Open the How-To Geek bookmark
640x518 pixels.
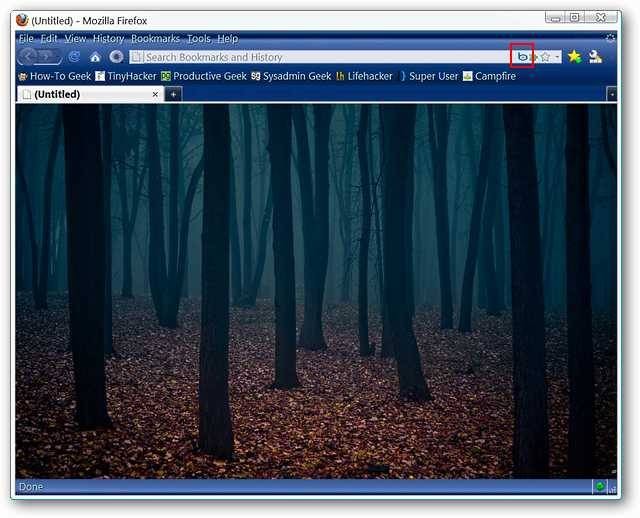tap(55, 76)
